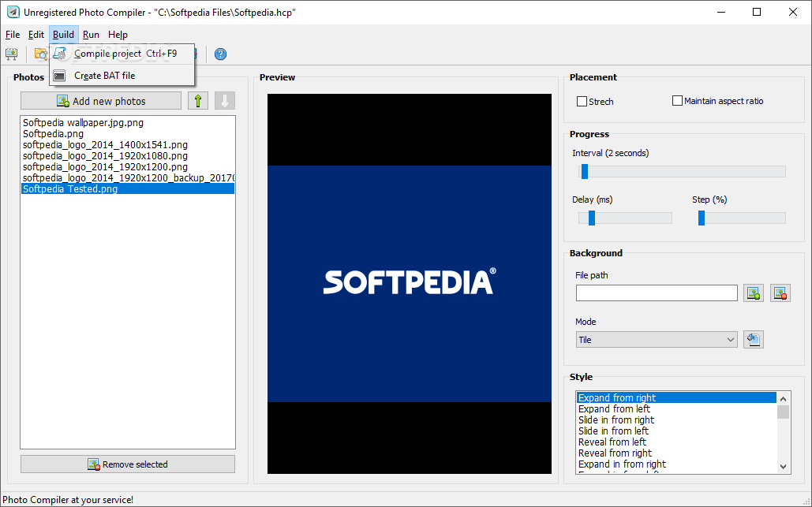
Task: Click the open project folder toolbar icon
Action: (40, 54)
